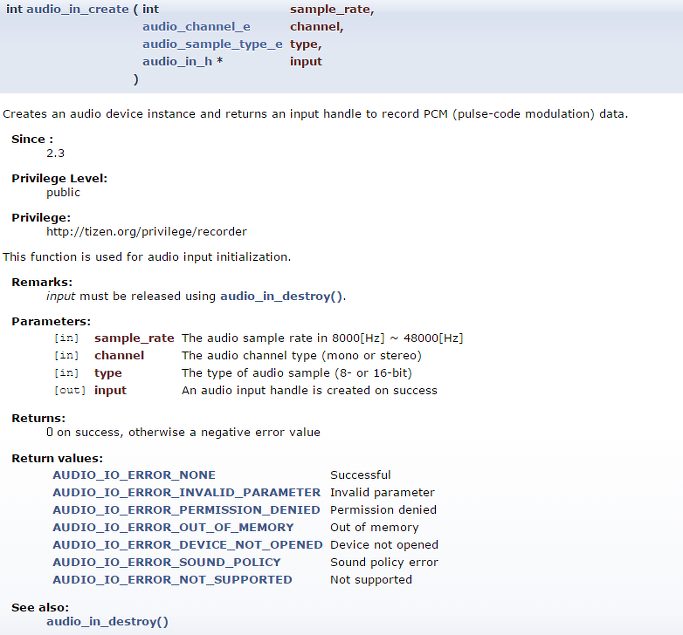Click the channel parameter name in Parameters

[119, 356]
